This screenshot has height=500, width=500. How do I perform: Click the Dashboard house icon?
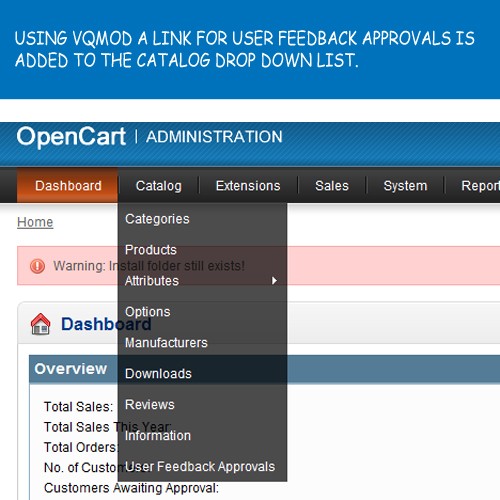click(x=40, y=324)
